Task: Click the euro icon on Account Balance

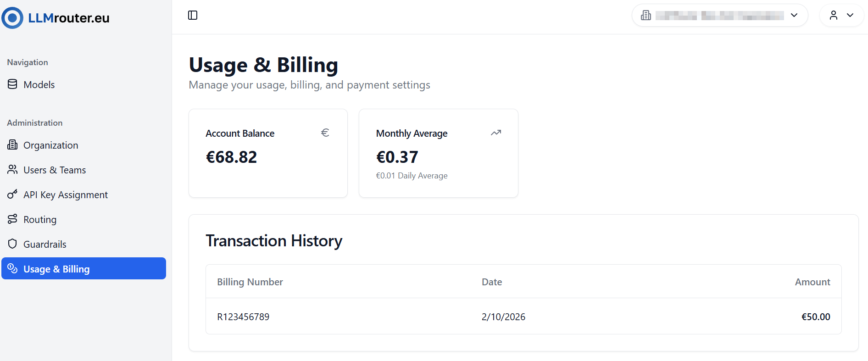Action: [x=325, y=133]
